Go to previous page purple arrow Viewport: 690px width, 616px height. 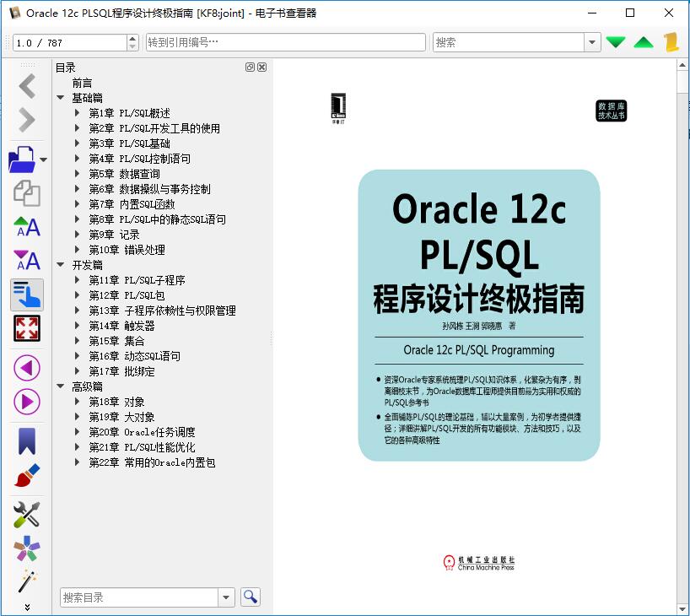click(x=27, y=368)
